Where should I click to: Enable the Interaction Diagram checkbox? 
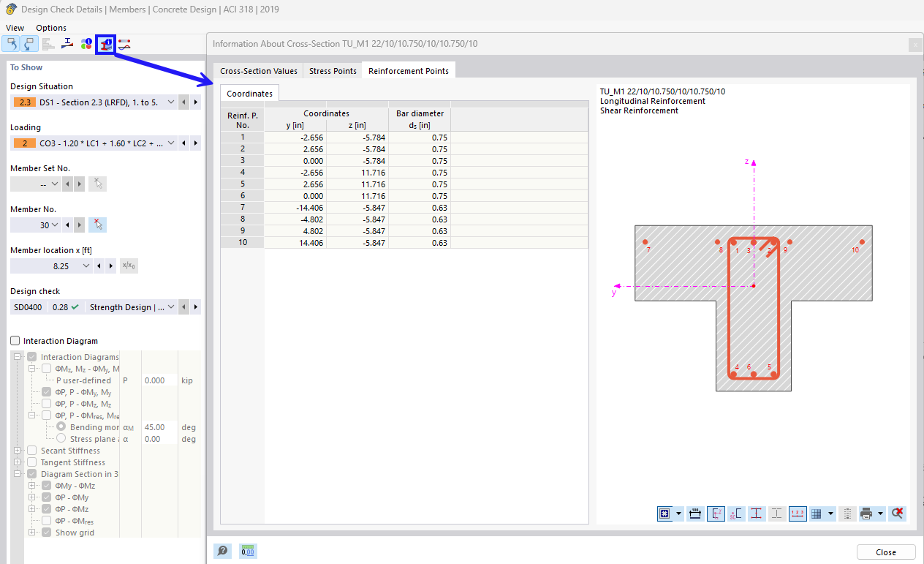pyautogui.click(x=15, y=339)
